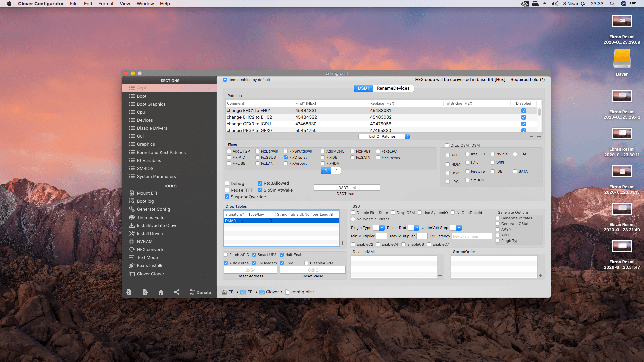Uncheck the SlpSmiAtWake option
Viewport: 644px width, 362px height.
pos(260,190)
